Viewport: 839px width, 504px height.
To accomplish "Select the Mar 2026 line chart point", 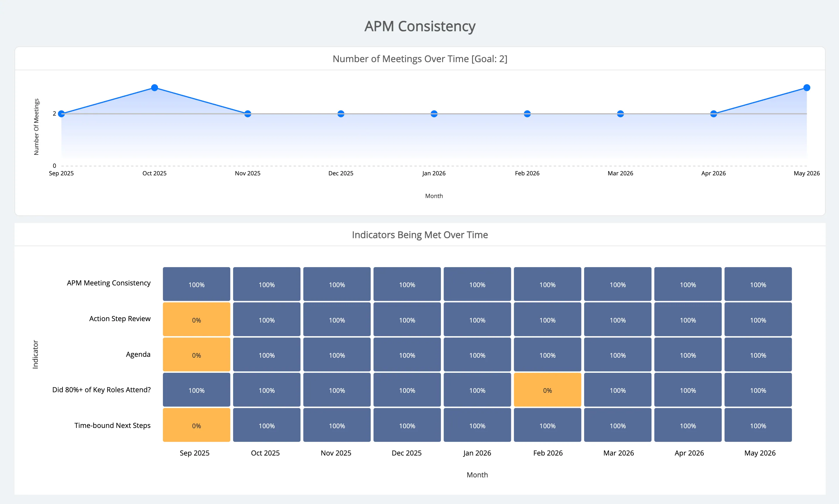I will point(620,114).
